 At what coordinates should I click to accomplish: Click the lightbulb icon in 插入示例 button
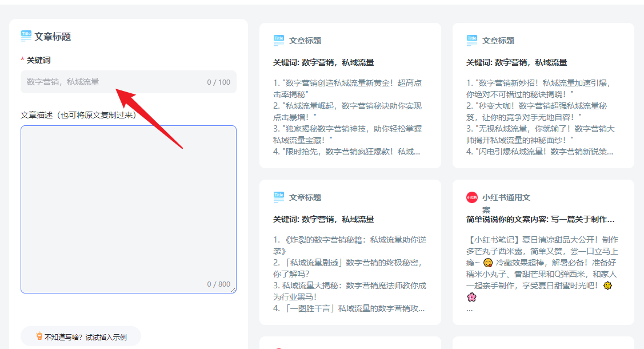pyautogui.click(x=39, y=336)
